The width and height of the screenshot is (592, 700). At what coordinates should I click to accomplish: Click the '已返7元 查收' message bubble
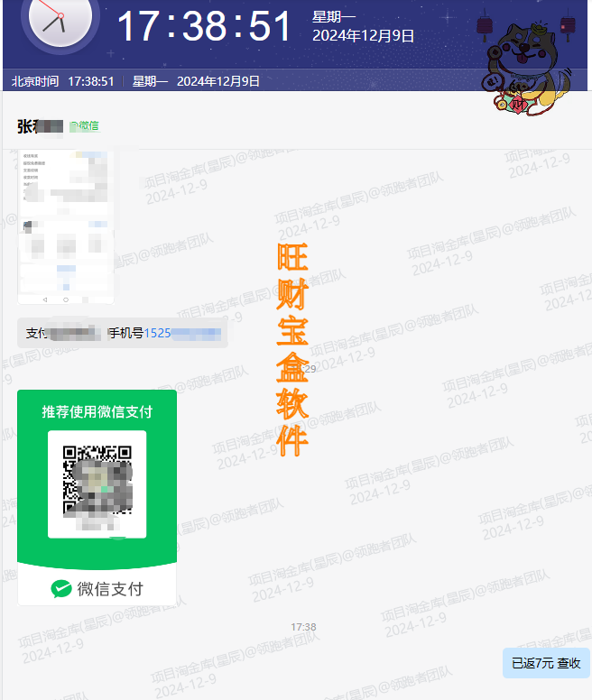pos(546,663)
